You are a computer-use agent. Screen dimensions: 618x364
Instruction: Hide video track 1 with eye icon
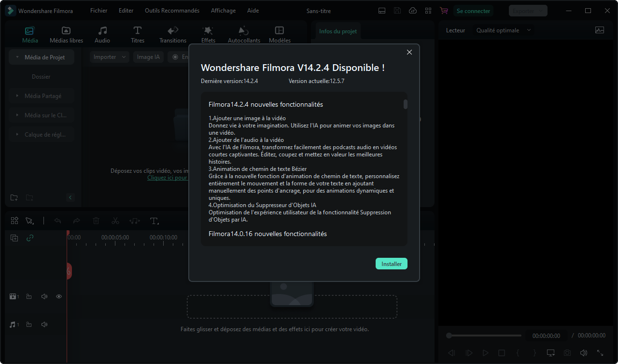click(x=59, y=296)
